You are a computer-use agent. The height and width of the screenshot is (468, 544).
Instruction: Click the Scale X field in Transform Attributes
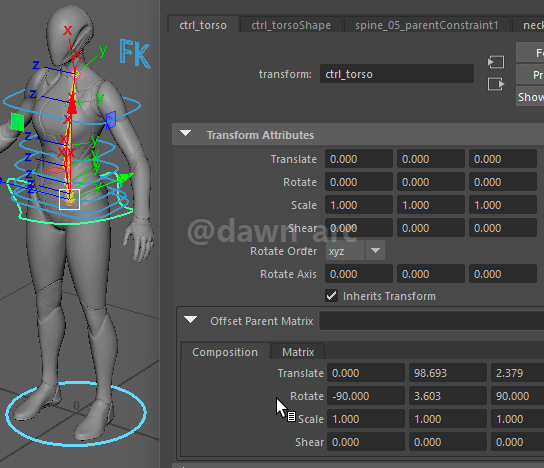[359, 205]
